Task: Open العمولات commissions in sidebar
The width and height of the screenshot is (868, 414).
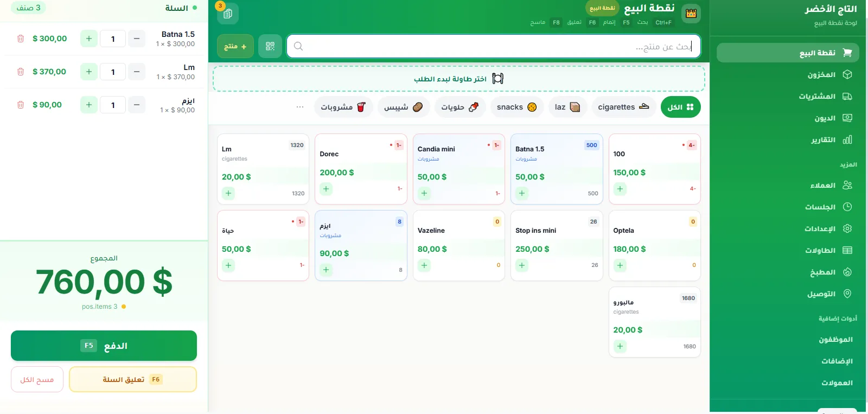Action: [788, 383]
